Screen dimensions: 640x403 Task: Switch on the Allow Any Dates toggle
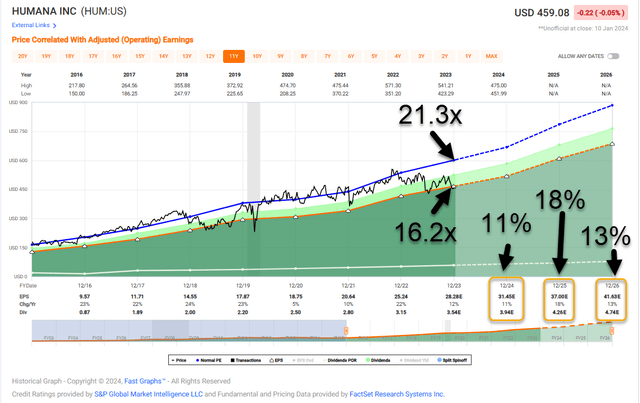click(613, 56)
